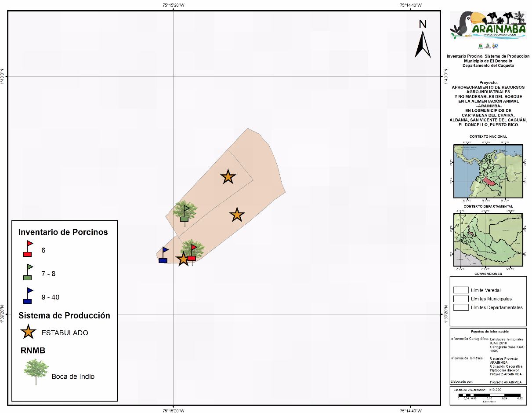Screen dimensions: 532x413
Task: Click the 'RNMB' legend heading
Action: click(33, 351)
